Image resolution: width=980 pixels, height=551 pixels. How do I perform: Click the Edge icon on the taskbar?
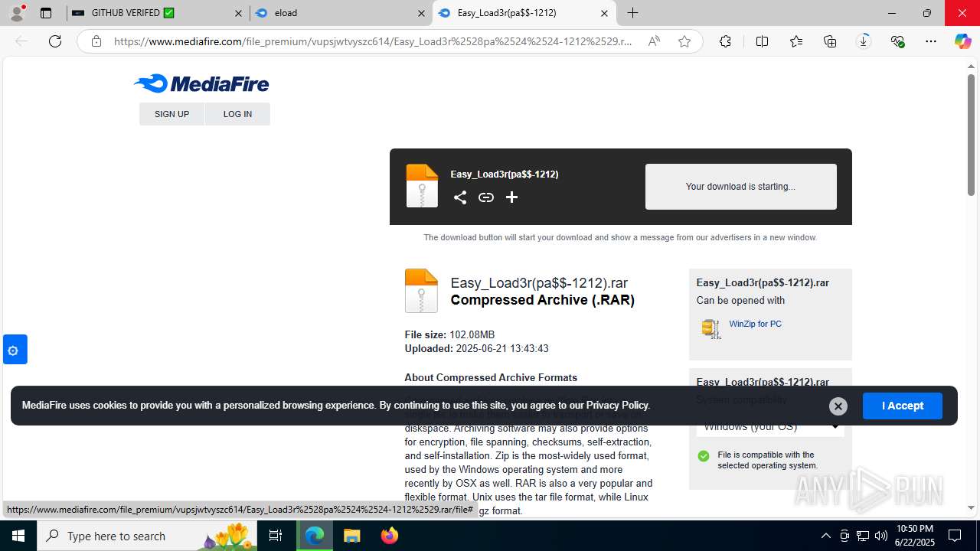pyautogui.click(x=315, y=536)
